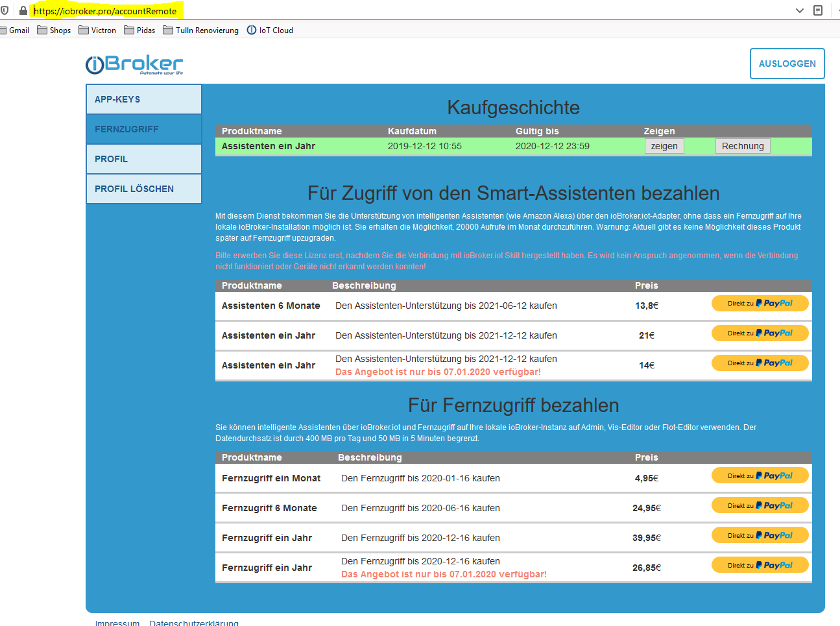This screenshot has height=626, width=840.
Task: Click valid-until date 2020-12-12 23:59
Action: 553,146
